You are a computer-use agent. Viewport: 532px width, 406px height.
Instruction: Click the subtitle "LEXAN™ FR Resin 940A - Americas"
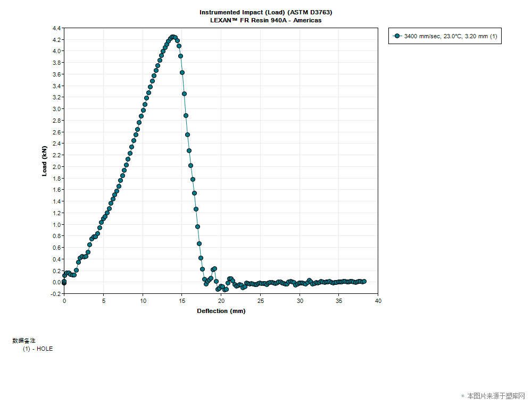coord(265,20)
